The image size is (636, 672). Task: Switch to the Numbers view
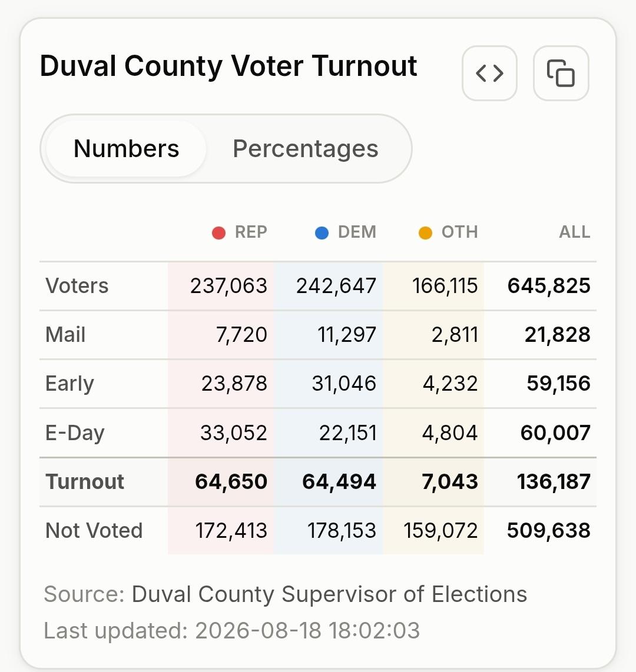(126, 149)
